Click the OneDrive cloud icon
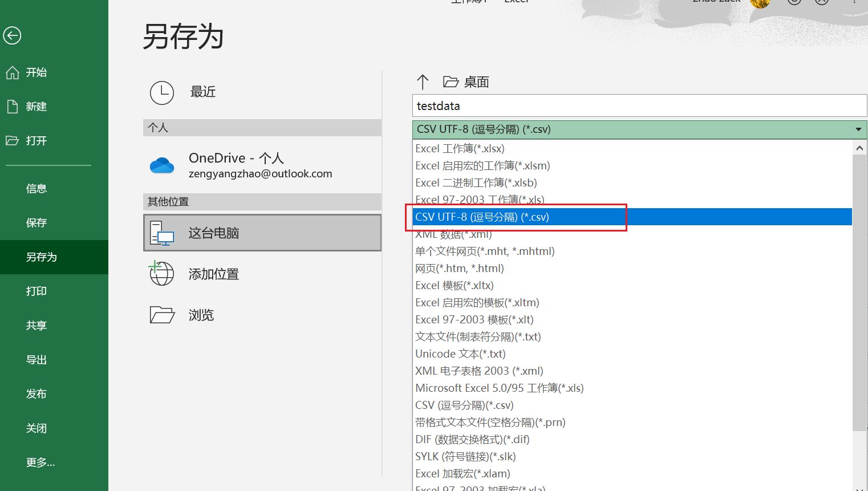Image resolution: width=868 pixels, height=491 pixels. tap(162, 165)
